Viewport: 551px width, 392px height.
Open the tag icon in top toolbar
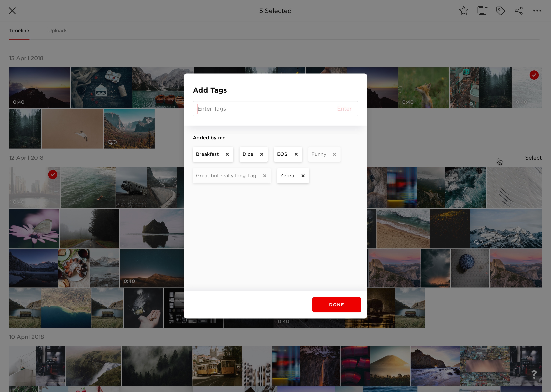coord(500,11)
